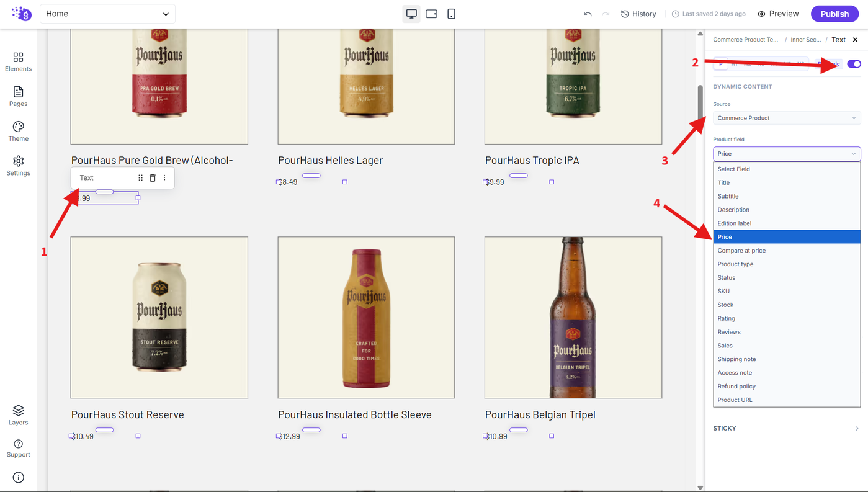Select Sales from the product field list
Viewport: 868px width, 492px height.
coord(787,346)
